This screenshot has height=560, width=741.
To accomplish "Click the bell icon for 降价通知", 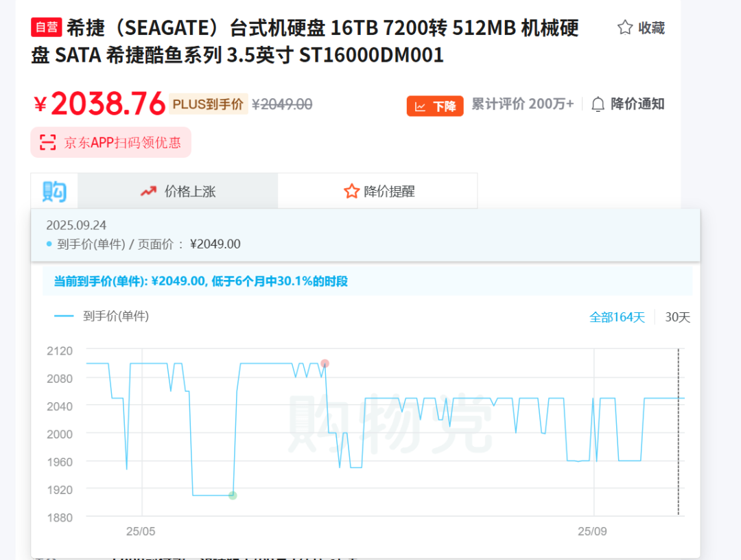I will pos(598,104).
